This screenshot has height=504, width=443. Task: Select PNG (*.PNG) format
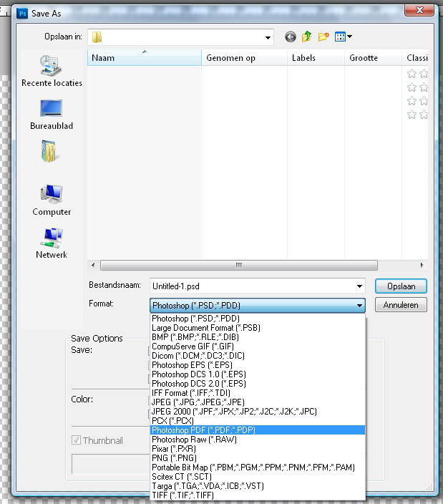258,458
